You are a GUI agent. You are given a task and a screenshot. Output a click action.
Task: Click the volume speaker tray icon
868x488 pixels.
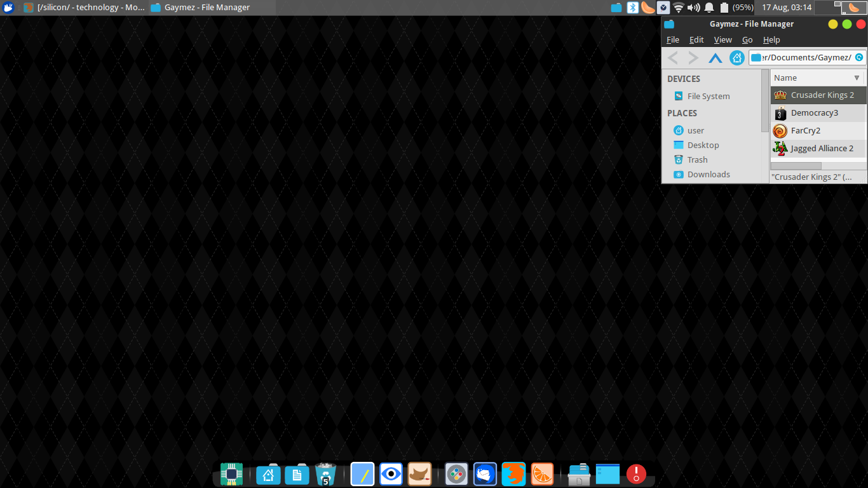pos(693,8)
